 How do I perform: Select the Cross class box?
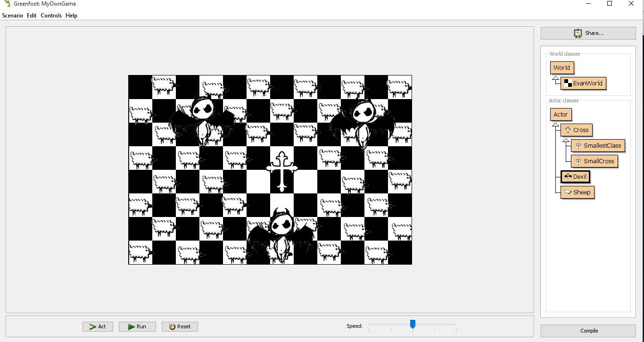[576, 130]
